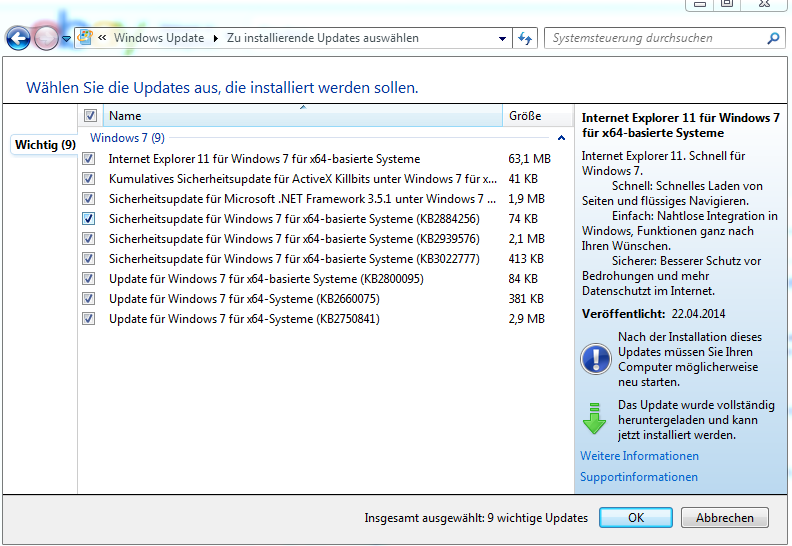Click the 2,9 MB size value

tap(526, 319)
